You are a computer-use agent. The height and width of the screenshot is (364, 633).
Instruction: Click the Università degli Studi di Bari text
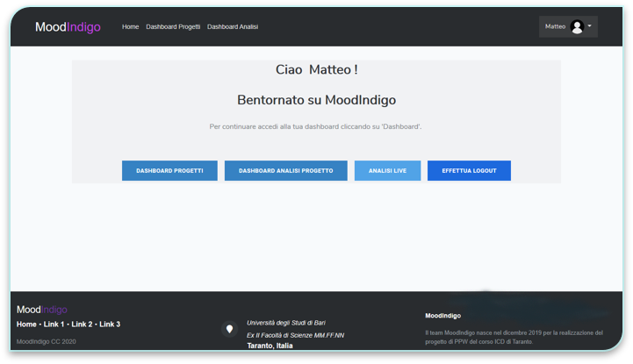[286, 323]
